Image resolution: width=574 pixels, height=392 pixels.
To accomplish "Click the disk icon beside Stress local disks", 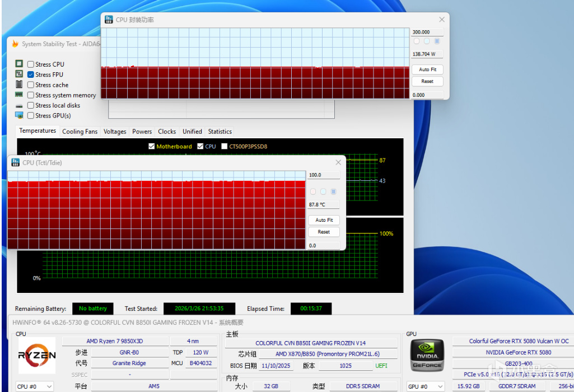I will (x=19, y=106).
